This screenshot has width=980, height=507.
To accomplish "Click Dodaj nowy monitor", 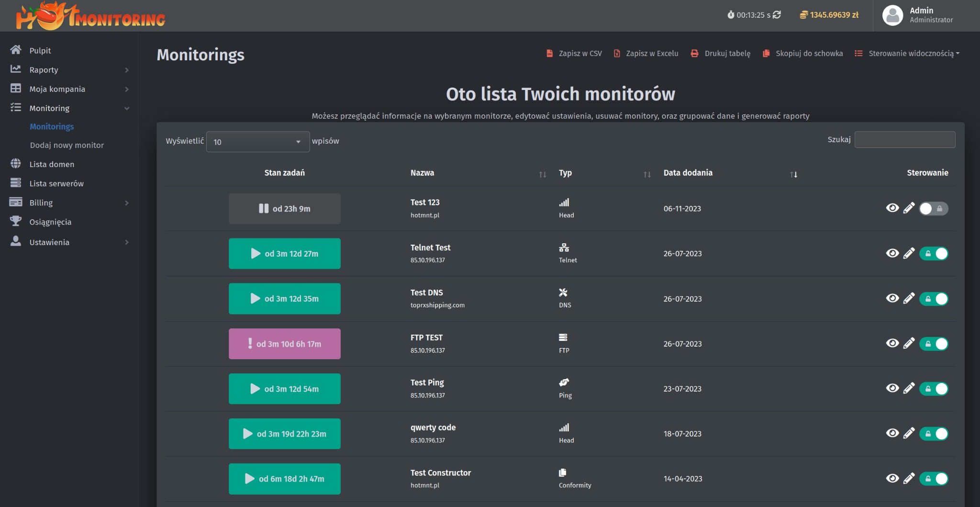I will coord(67,145).
